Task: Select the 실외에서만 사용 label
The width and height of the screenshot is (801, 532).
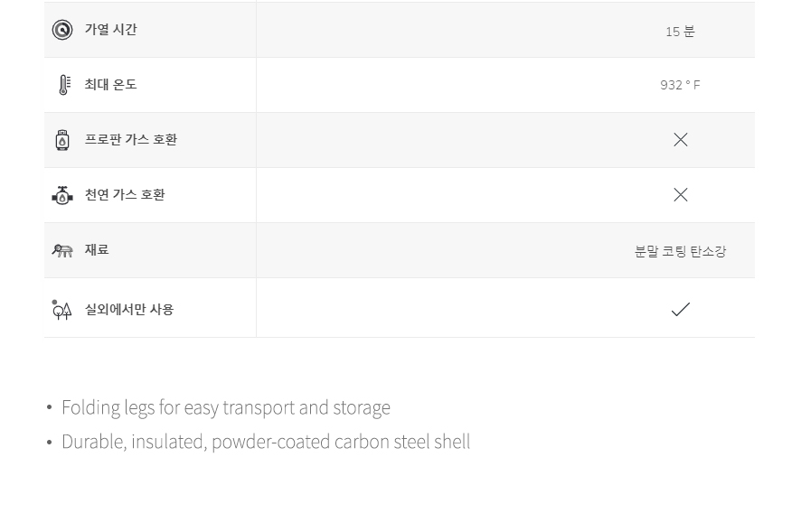Action: tap(129, 310)
